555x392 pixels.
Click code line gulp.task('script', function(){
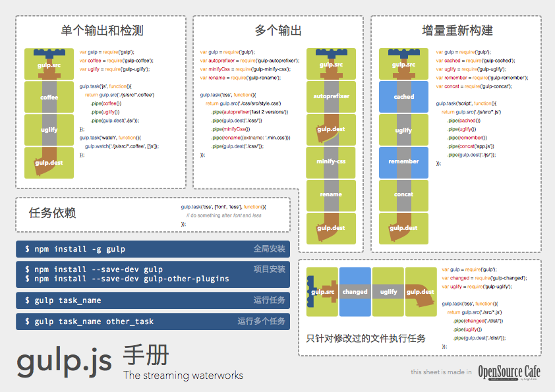pyautogui.click(x=466, y=103)
